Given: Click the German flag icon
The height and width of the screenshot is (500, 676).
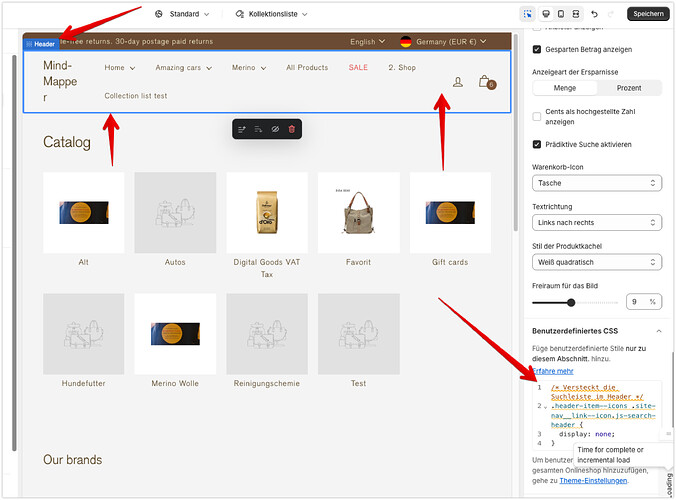Looking at the screenshot, I should tap(406, 42).
